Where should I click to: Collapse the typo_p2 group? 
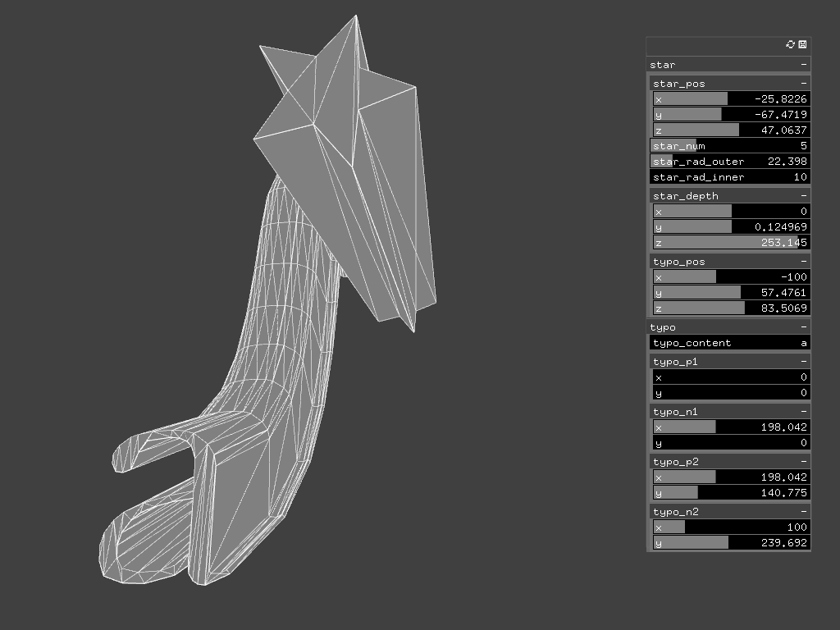click(804, 461)
